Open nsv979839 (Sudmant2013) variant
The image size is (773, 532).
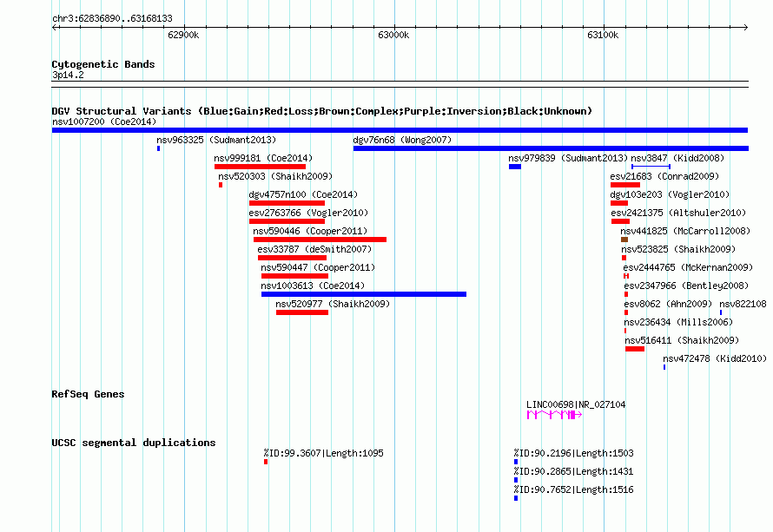(568, 158)
